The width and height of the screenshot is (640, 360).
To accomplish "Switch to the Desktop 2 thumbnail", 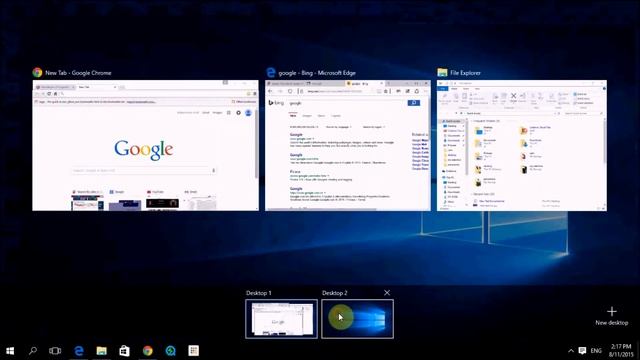I will coord(358,319).
